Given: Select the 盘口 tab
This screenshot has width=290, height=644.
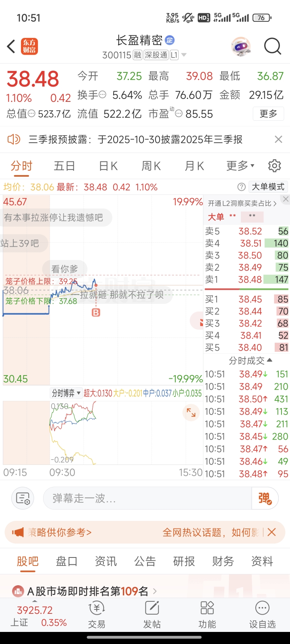Looking at the screenshot, I should (67, 561).
